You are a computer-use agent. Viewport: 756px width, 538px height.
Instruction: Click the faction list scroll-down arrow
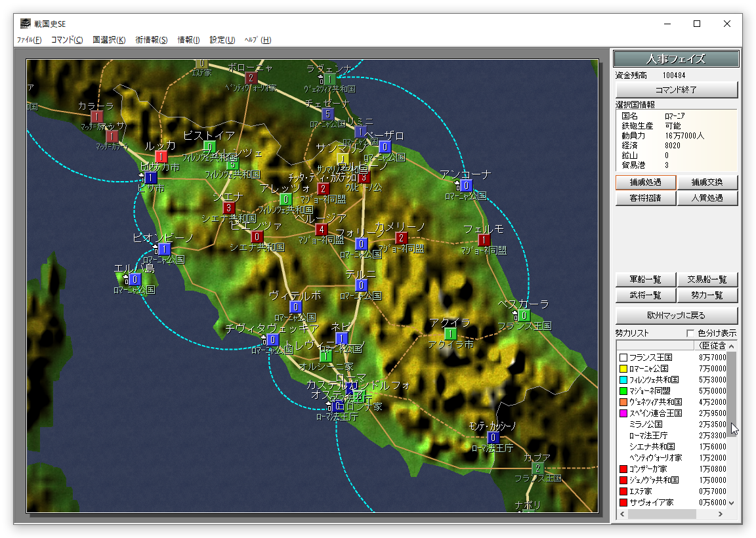tap(732, 503)
